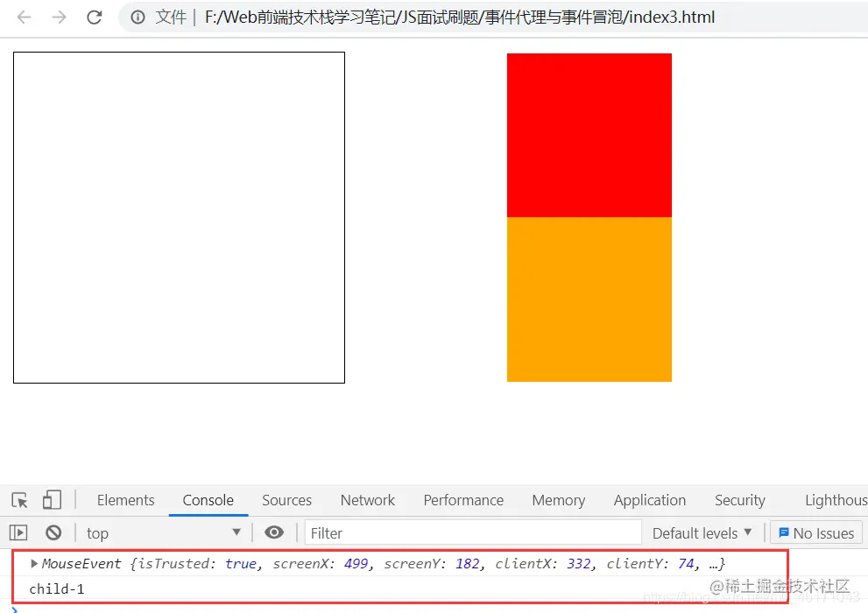Click the MouseEvent object text
The image size is (868, 613).
383,563
